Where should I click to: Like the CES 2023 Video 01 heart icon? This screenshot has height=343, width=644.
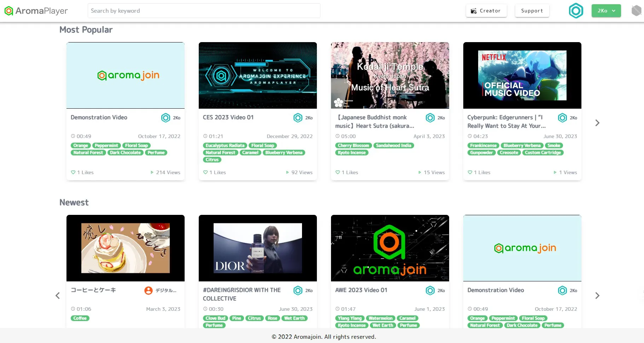tap(205, 172)
